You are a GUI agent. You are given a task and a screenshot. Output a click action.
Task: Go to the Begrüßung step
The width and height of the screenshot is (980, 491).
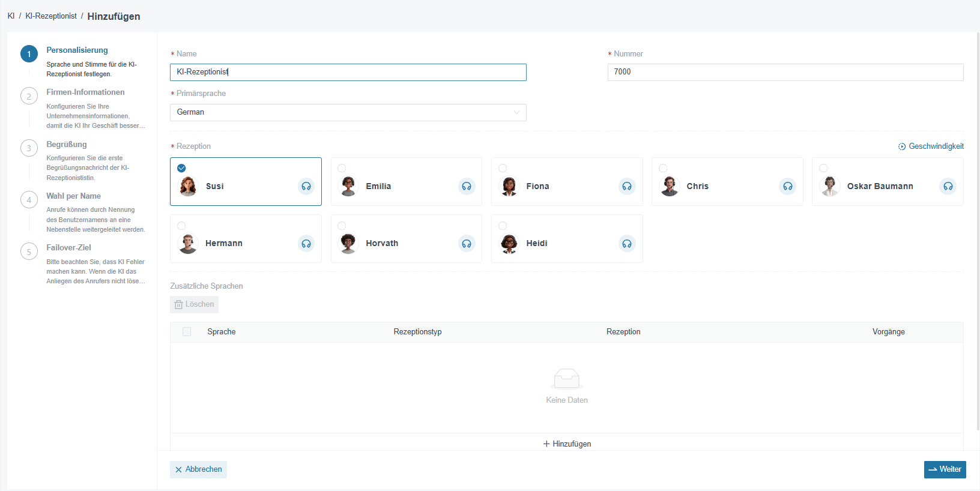(x=67, y=145)
